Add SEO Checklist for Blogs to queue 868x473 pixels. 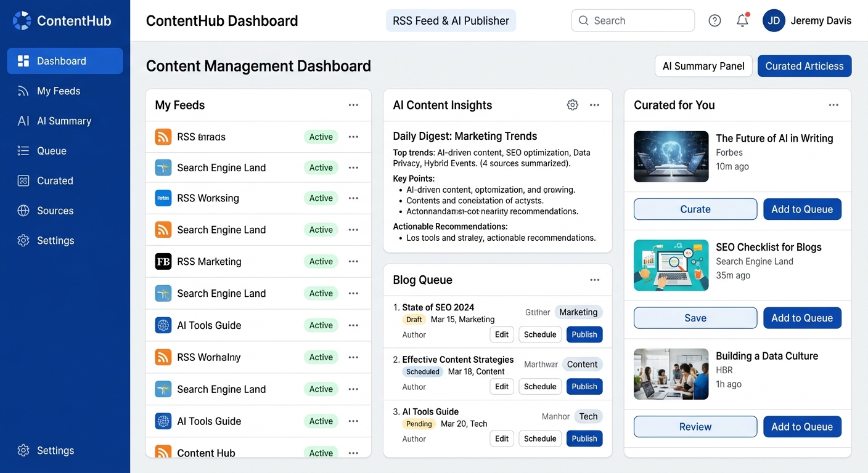coord(801,318)
